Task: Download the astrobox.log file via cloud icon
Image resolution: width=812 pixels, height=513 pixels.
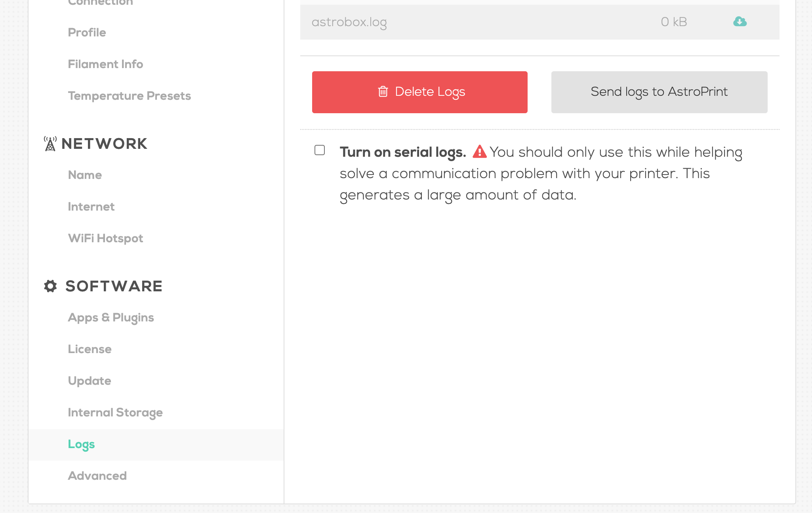Action: coord(740,22)
